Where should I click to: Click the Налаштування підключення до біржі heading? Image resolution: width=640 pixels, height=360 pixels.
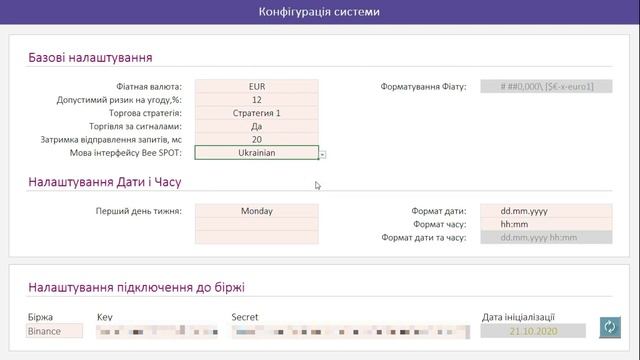136,287
